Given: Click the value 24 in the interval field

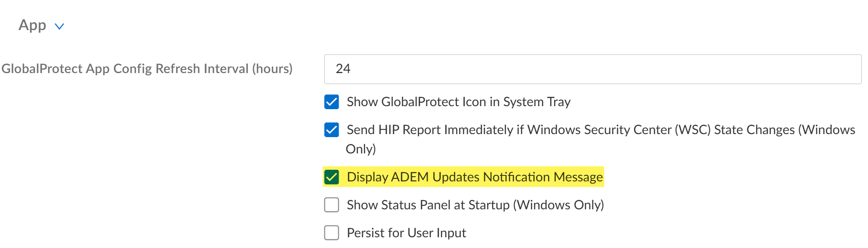Looking at the screenshot, I should tap(343, 69).
